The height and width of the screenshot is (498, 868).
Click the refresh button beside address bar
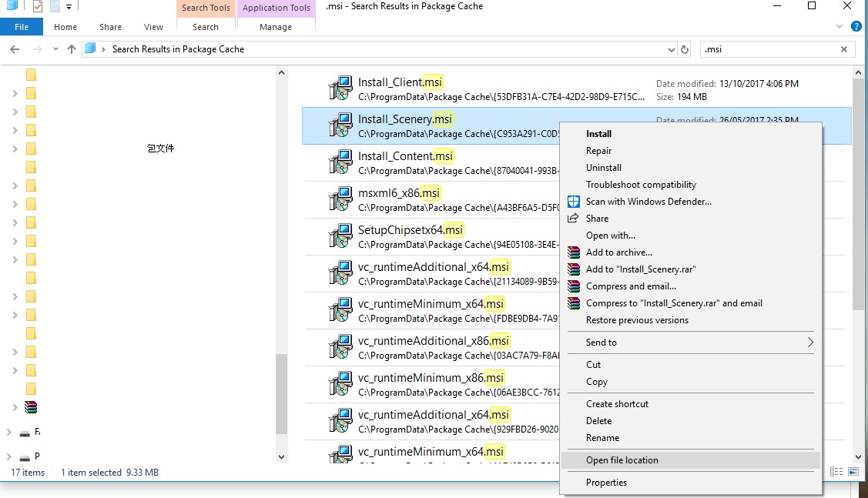coord(685,49)
